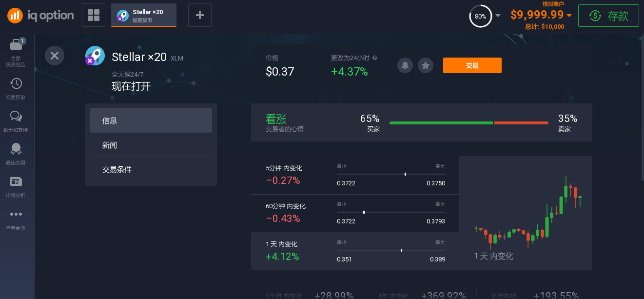Viewport: 644px width, 299px height.
Task: Click the 现在打开 status text
Action: tap(131, 87)
